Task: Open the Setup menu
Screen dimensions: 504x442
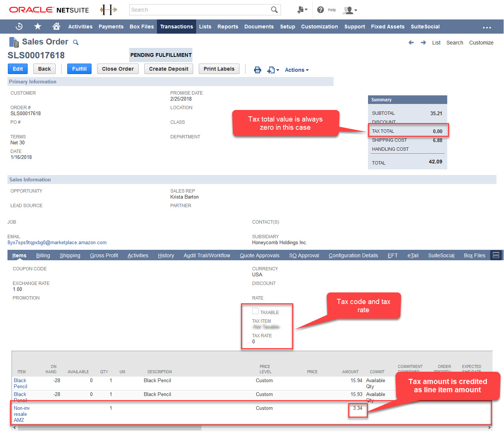Action: 288,27
